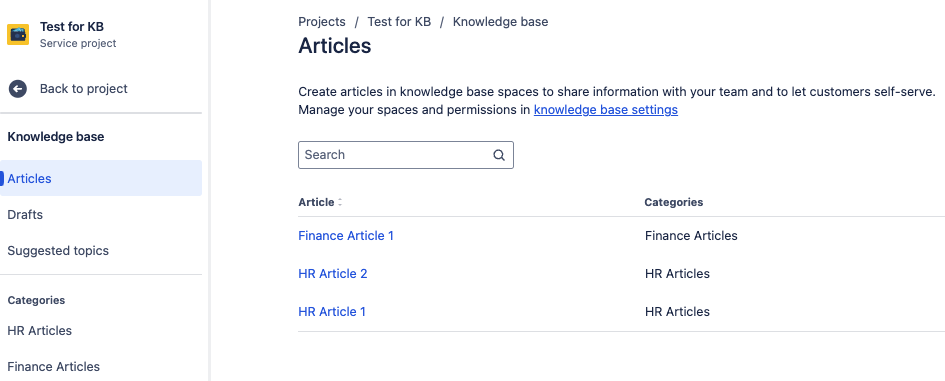Click the Service project subtitle text
Viewport: 945px width, 381px height.
click(x=78, y=43)
